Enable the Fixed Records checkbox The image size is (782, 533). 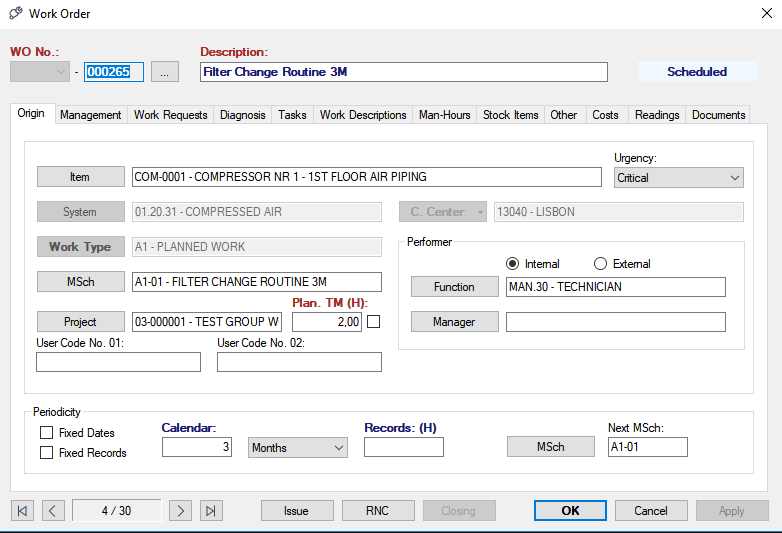coord(46,453)
